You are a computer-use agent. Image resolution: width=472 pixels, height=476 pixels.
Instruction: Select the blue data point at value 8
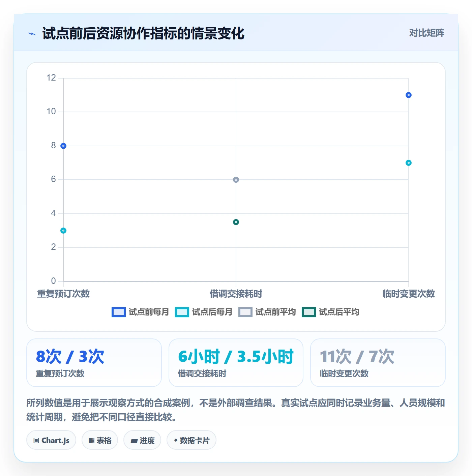click(x=63, y=146)
